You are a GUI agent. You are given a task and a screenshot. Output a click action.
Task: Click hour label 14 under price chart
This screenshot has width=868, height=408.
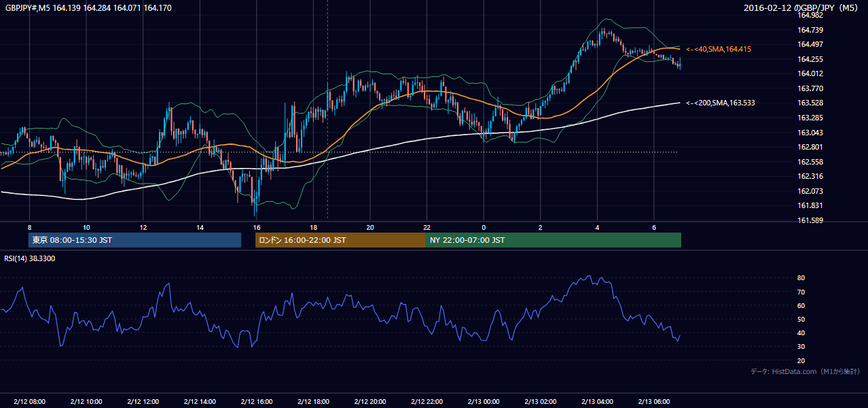(x=200, y=227)
